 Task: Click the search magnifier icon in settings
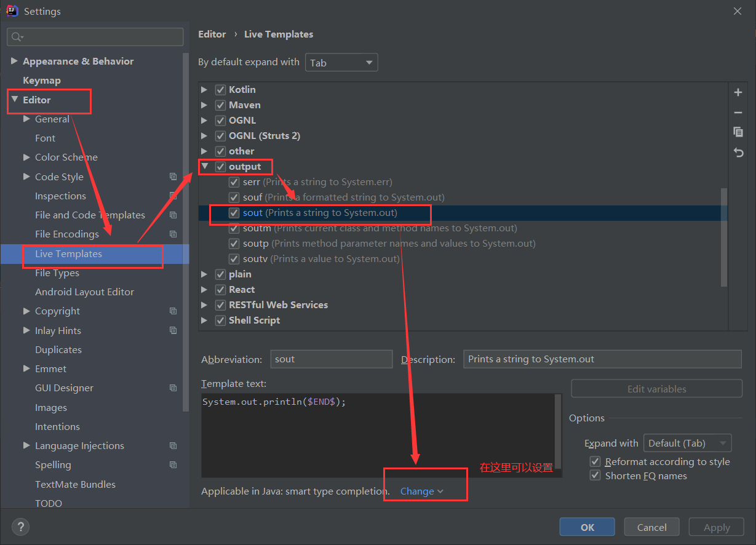click(x=17, y=37)
